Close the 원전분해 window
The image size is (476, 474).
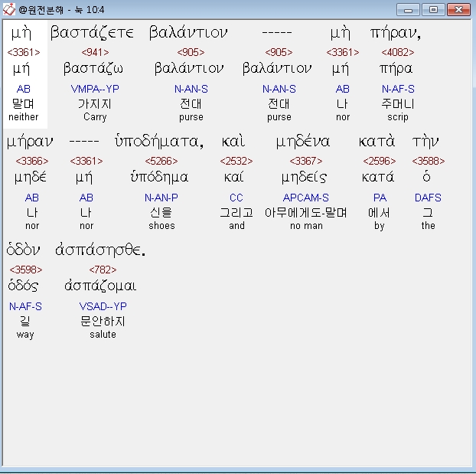tap(458, 10)
